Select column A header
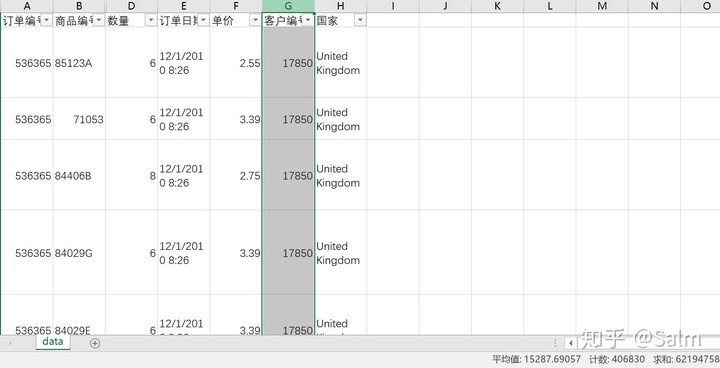This screenshot has width=720, height=368. click(27, 6)
